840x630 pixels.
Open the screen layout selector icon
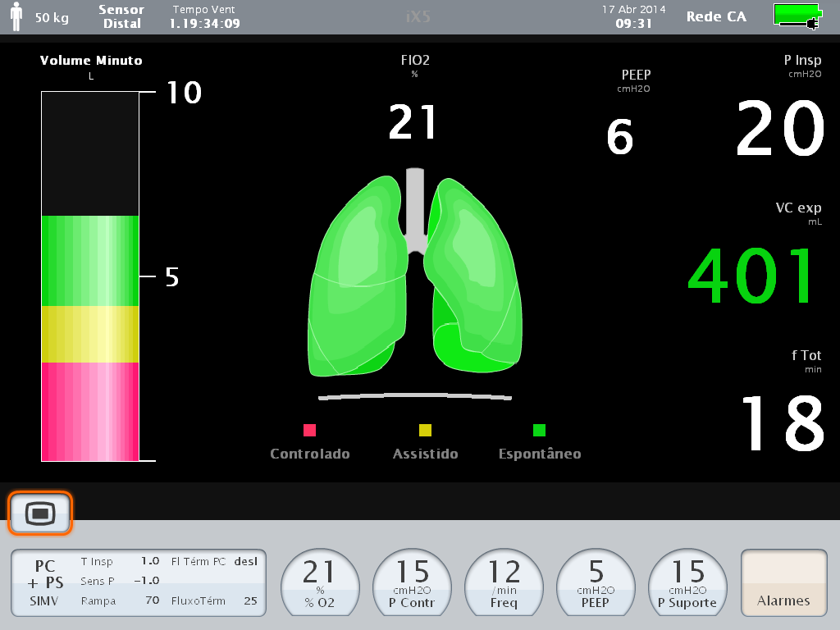click(x=39, y=512)
